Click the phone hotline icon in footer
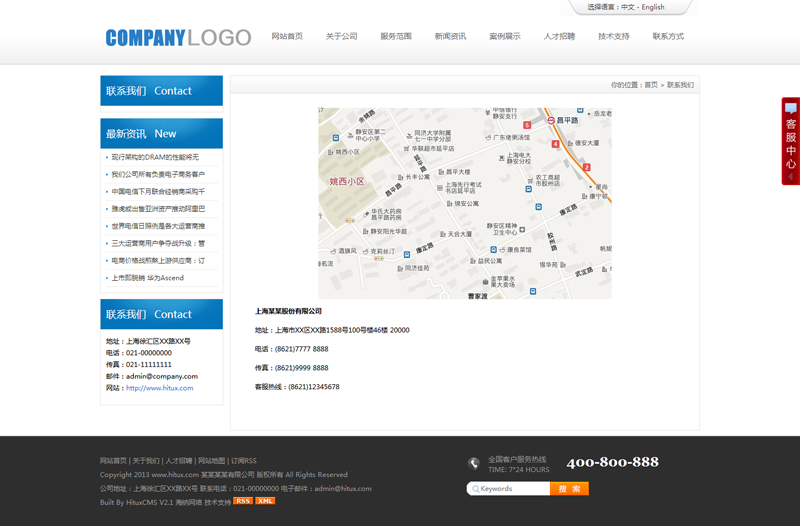800x526 pixels. point(473,463)
